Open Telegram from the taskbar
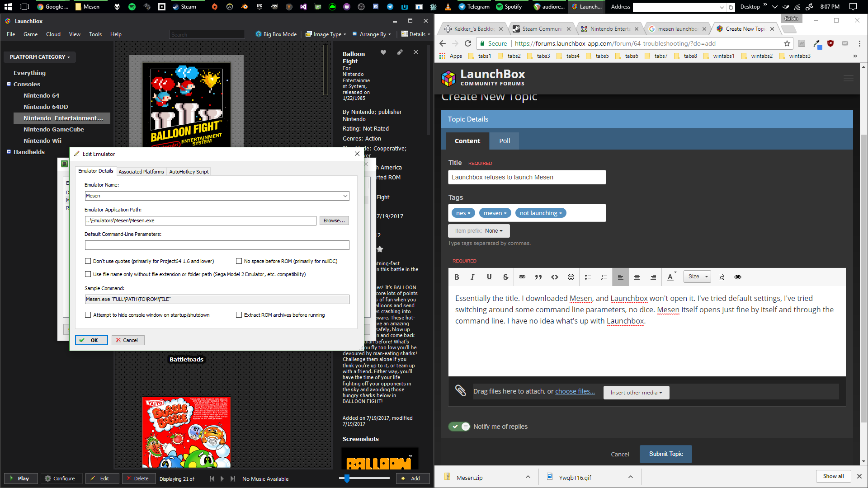The image size is (868, 488). click(474, 7)
